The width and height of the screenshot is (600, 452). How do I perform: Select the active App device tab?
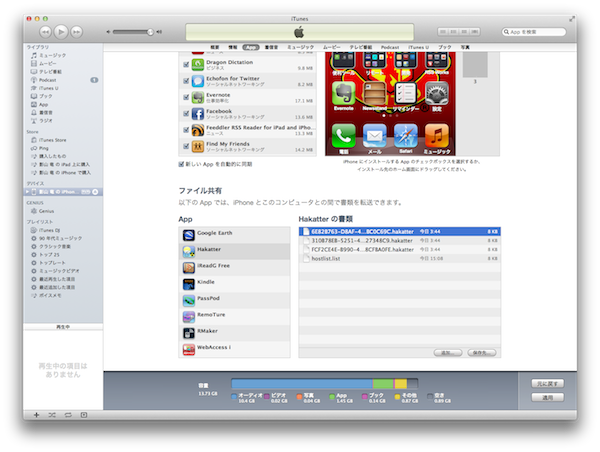coord(251,47)
